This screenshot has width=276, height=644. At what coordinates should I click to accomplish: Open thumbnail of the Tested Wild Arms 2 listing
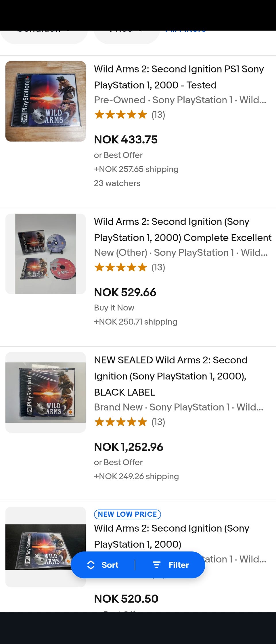click(x=46, y=101)
